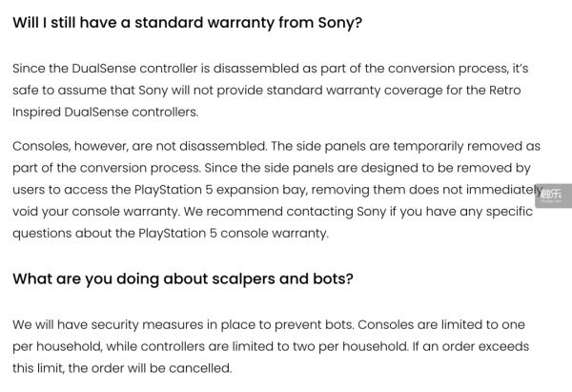Click the 'scalpers and bots' question heading
Viewport: 572px width, 392px height.
[x=182, y=279]
